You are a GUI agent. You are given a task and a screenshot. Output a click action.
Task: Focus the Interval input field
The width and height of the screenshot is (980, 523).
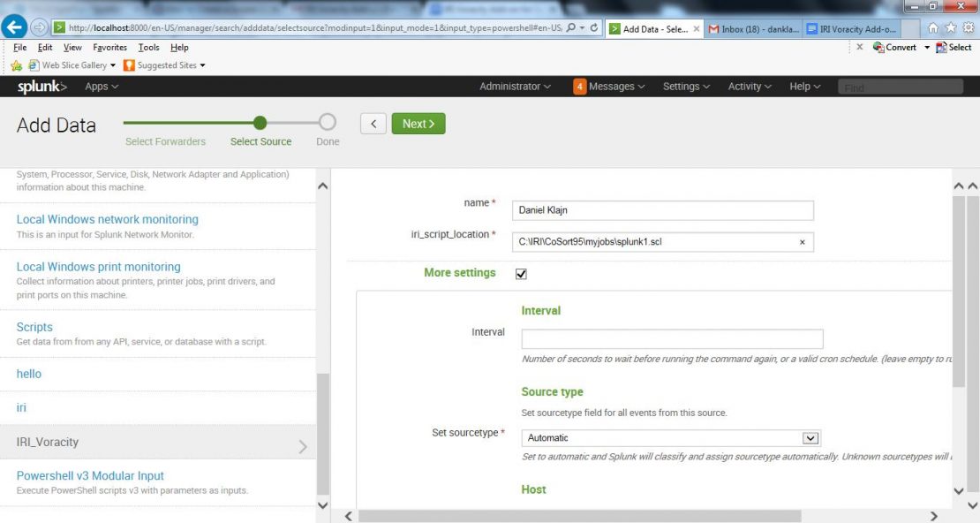click(672, 339)
